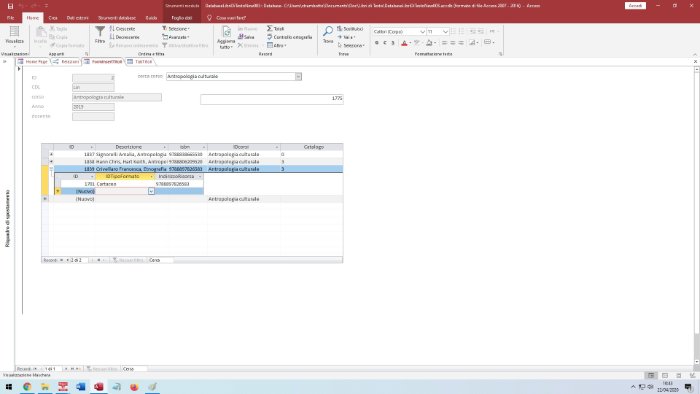The height and width of the screenshot is (394, 700).
Task: Expand the IDTipoFormato new row dropdown
Action: coord(151,191)
